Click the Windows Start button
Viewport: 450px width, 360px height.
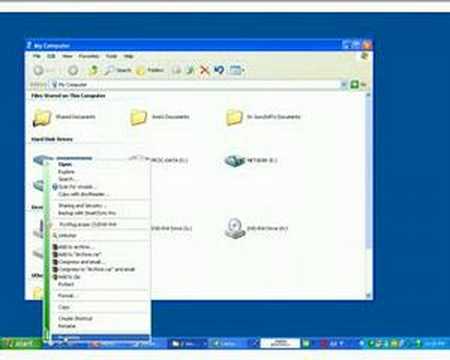click(x=21, y=344)
